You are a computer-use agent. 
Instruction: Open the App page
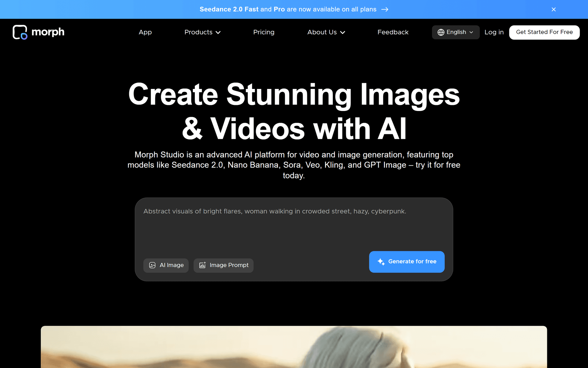tap(145, 32)
